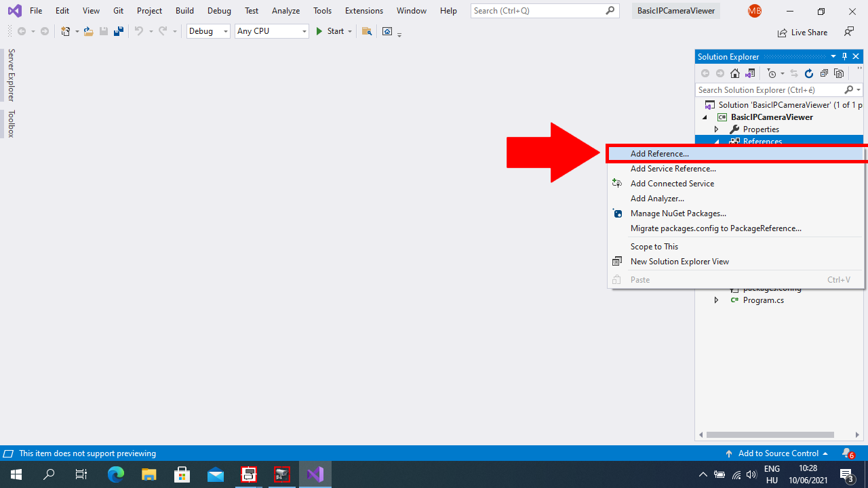
Task: Click the Navigate Backward toolbar icon
Action: click(22, 31)
